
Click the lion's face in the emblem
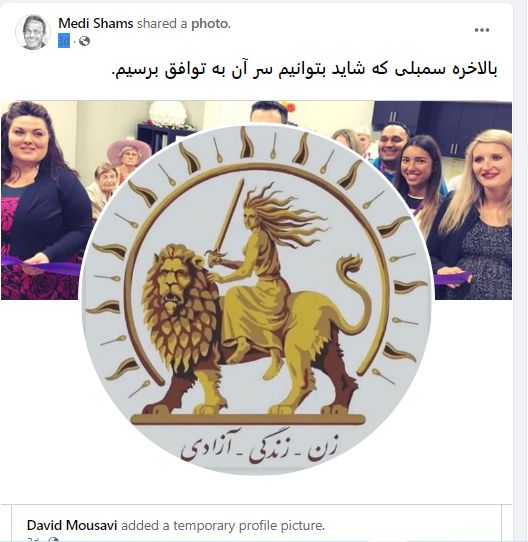coord(173,277)
